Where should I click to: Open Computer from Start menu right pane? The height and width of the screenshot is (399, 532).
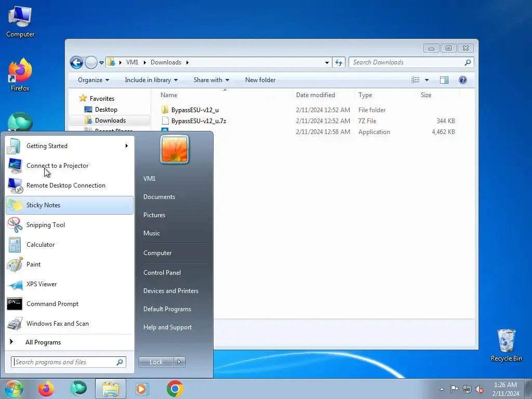click(157, 253)
